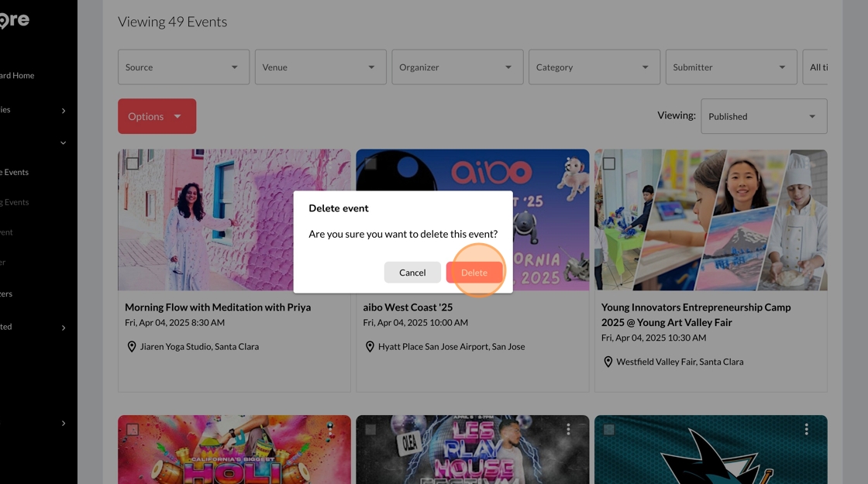Image resolution: width=868 pixels, height=484 pixels.
Task: Open the Young Innovators event thumbnail
Action: tap(711, 220)
